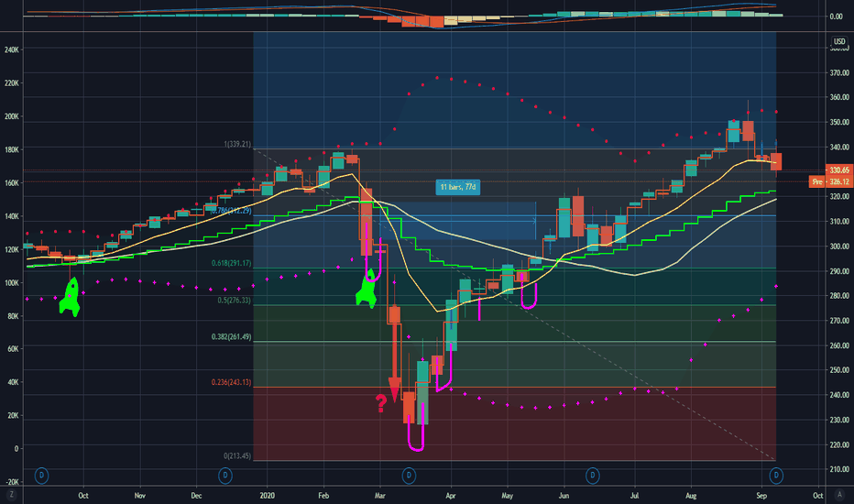Select the Fibonacci 0.382(261.49) level label
The height and width of the screenshot is (504, 854).
click(x=232, y=336)
